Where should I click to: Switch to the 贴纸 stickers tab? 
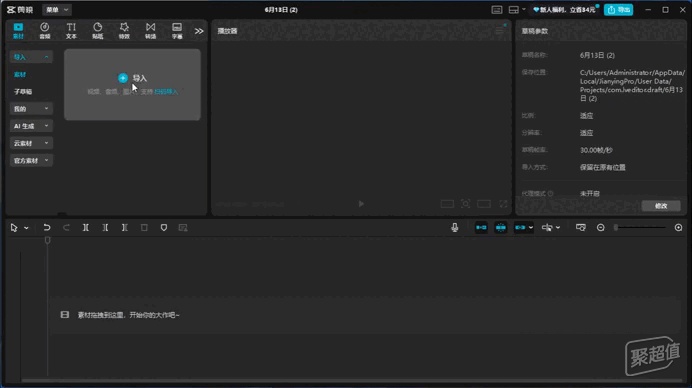click(x=98, y=30)
